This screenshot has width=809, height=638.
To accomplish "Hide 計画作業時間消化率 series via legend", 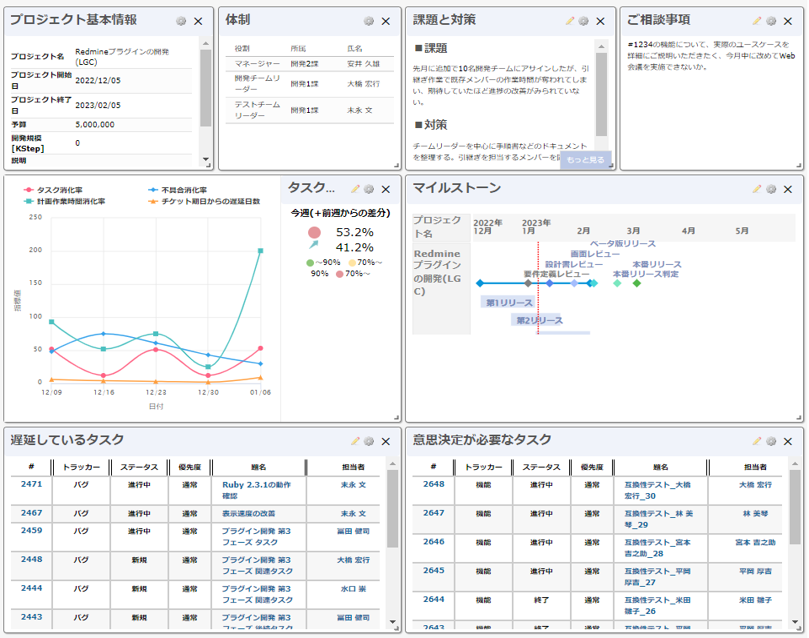I will point(66,201).
